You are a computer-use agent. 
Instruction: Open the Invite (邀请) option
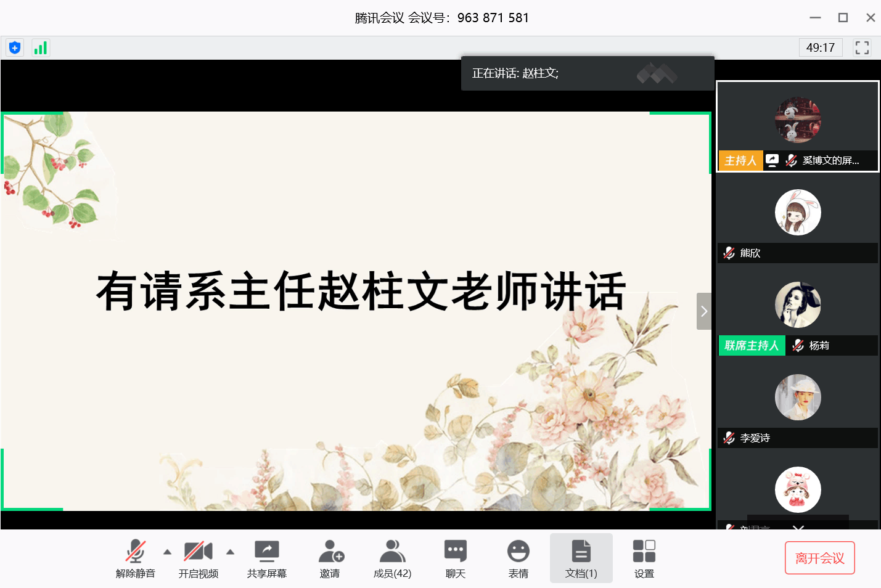coord(330,558)
